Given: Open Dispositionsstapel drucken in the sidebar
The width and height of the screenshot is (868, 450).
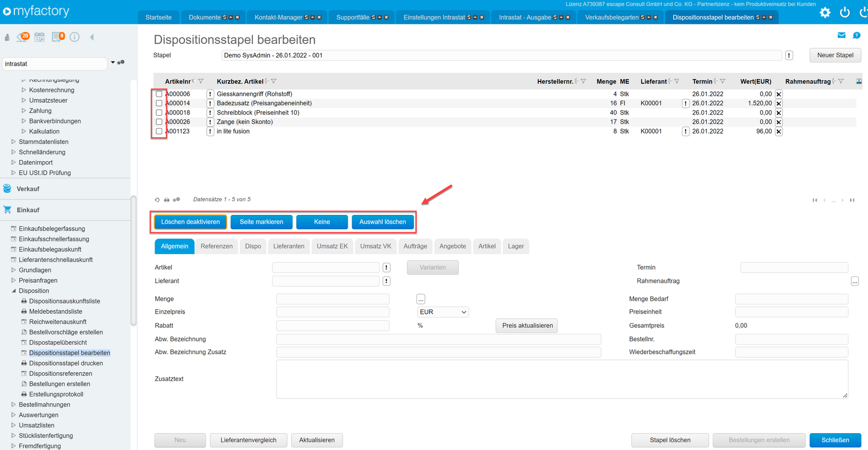Looking at the screenshot, I should point(66,363).
